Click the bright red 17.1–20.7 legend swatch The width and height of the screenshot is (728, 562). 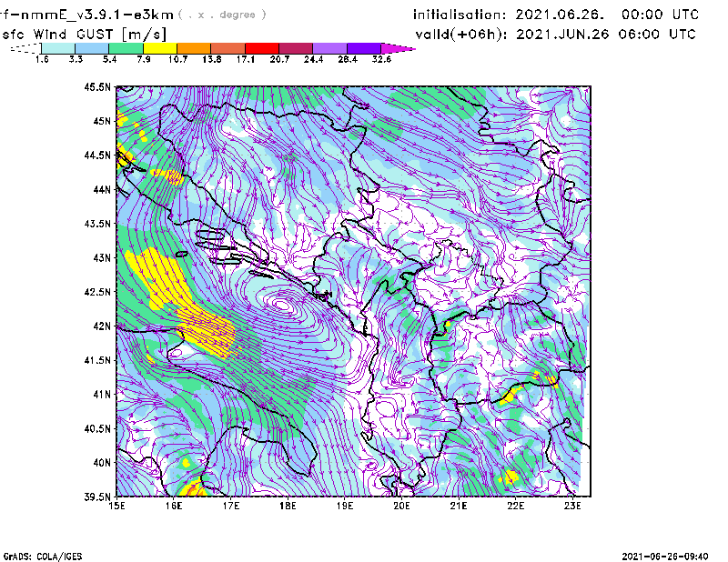262,48
